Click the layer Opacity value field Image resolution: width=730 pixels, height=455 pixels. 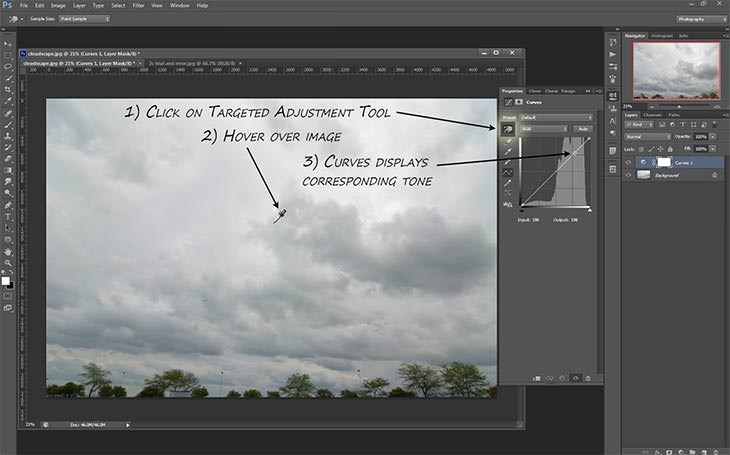[x=701, y=137]
